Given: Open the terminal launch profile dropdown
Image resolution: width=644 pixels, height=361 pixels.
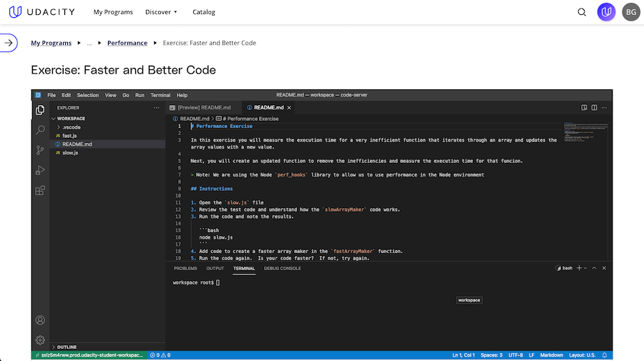Looking at the screenshot, I should point(585,268).
